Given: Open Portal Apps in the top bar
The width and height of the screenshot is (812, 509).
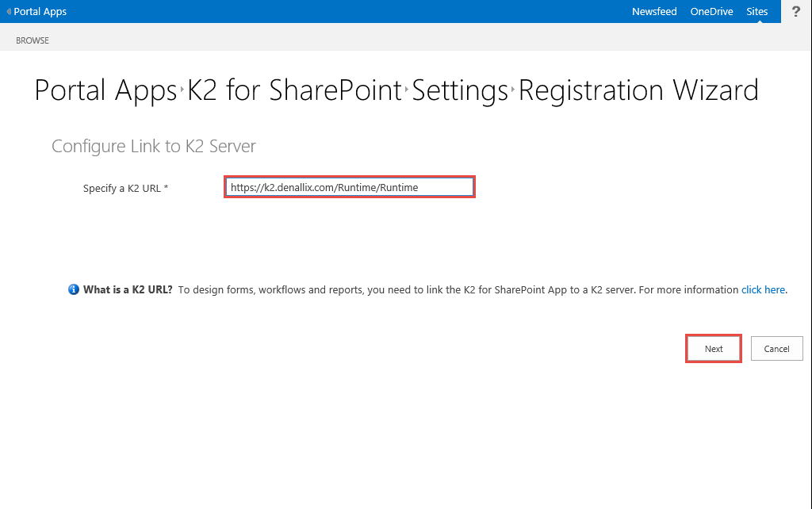Looking at the screenshot, I should pos(40,11).
